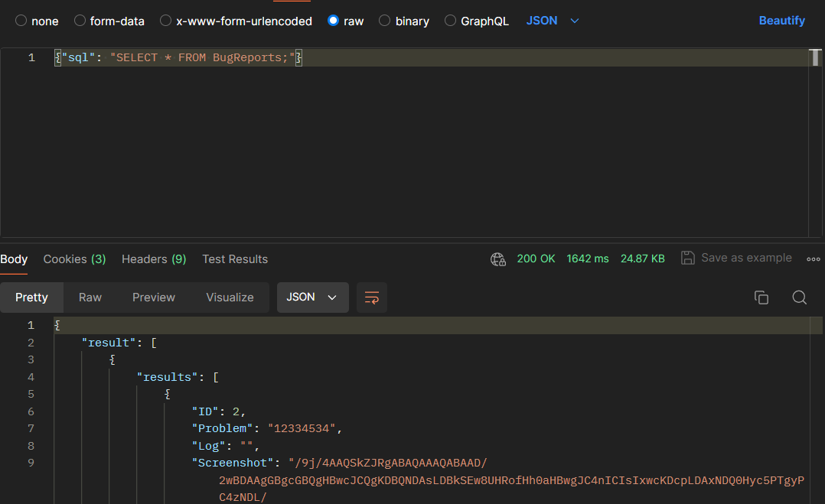The width and height of the screenshot is (825, 504).
Task: Click the "Log" key on line 8
Action: click(208, 446)
